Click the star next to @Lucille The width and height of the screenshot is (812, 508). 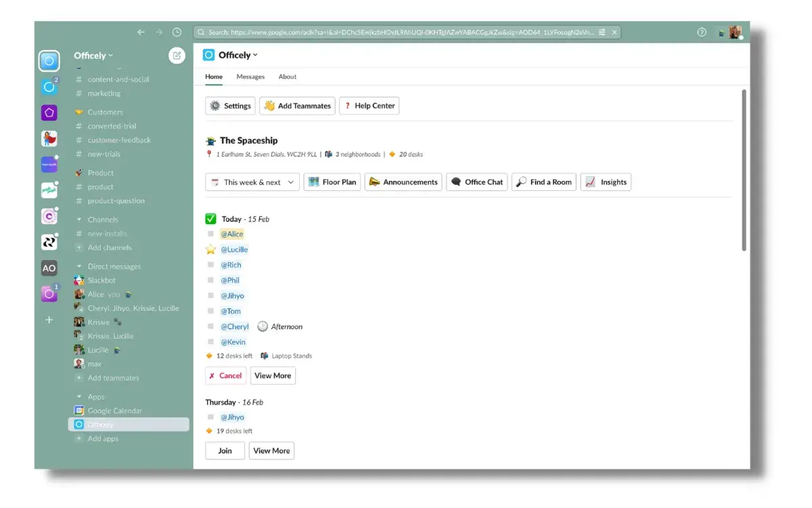coord(210,249)
